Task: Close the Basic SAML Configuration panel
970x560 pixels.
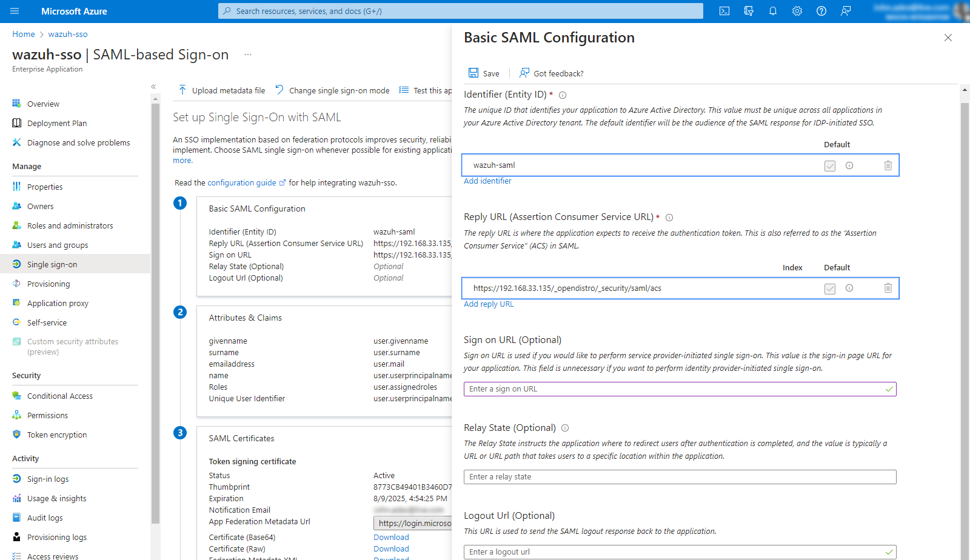Action: (x=948, y=38)
